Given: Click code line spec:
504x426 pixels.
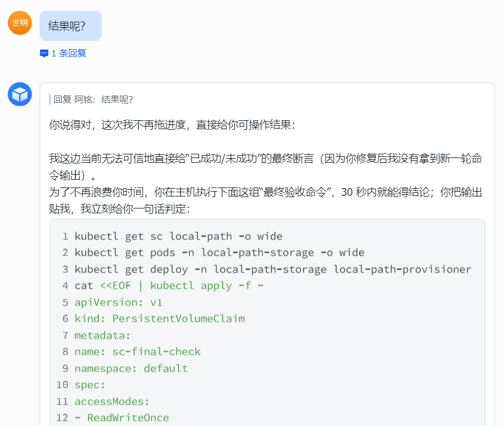Looking at the screenshot, I should (x=90, y=385).
